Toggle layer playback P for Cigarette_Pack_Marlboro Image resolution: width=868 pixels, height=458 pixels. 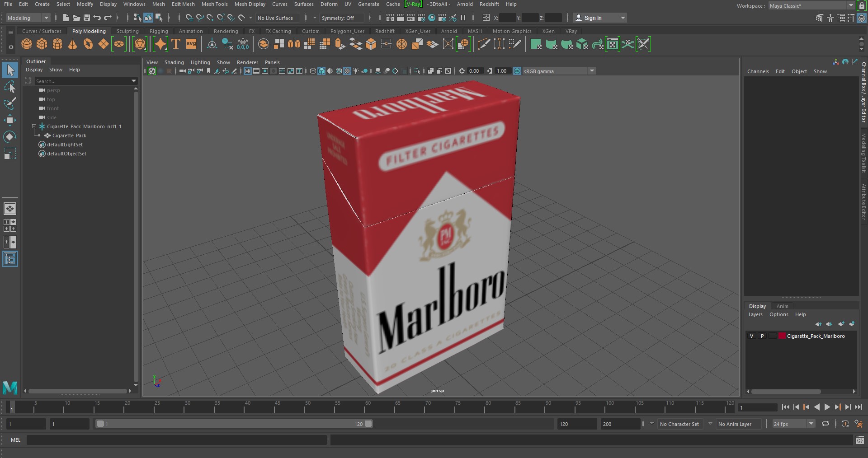pyautogui.click(x=762, y=336)
